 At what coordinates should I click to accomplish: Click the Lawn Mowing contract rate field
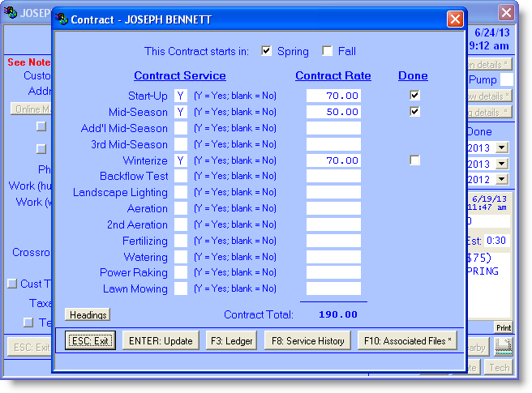333,289
